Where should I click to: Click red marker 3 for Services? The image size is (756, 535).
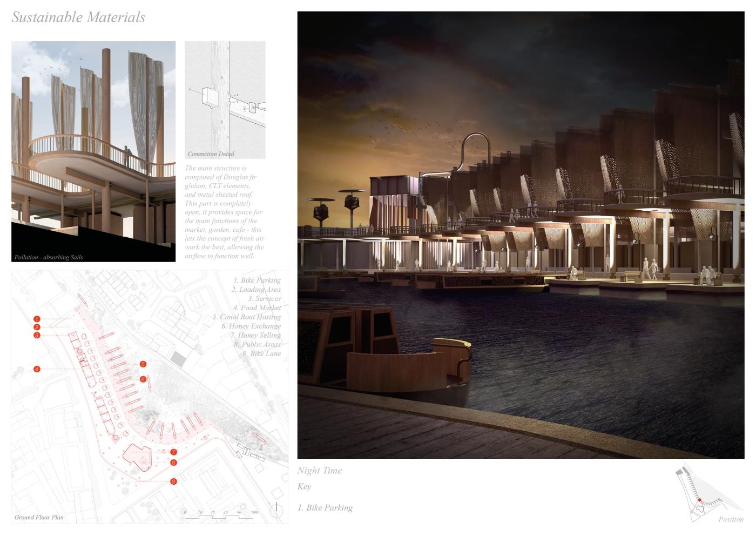click(x=37, y=336)
